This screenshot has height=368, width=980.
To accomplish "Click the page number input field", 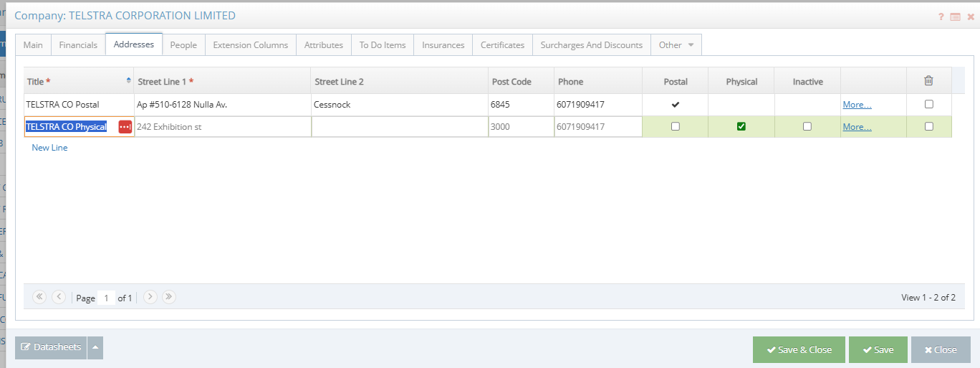I will (x=106, y=298).
